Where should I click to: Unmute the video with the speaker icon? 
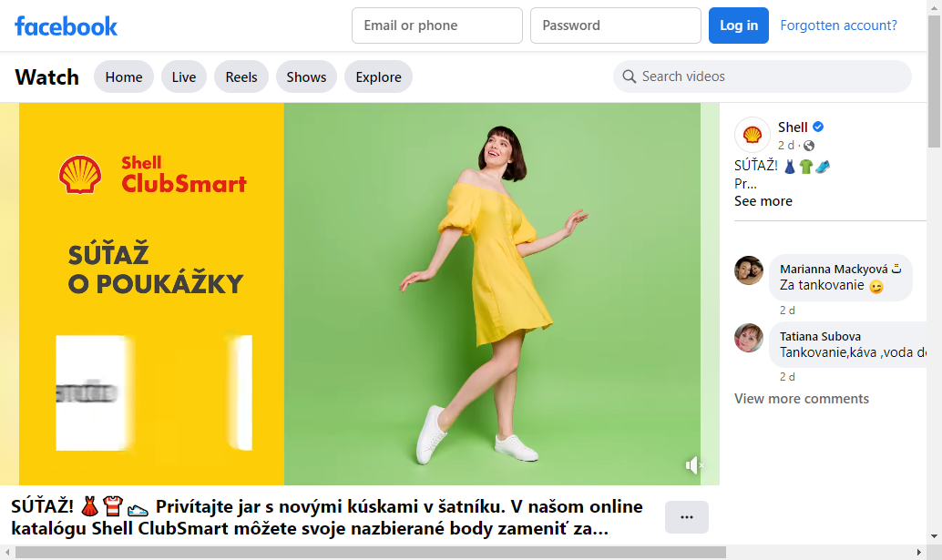693,465
